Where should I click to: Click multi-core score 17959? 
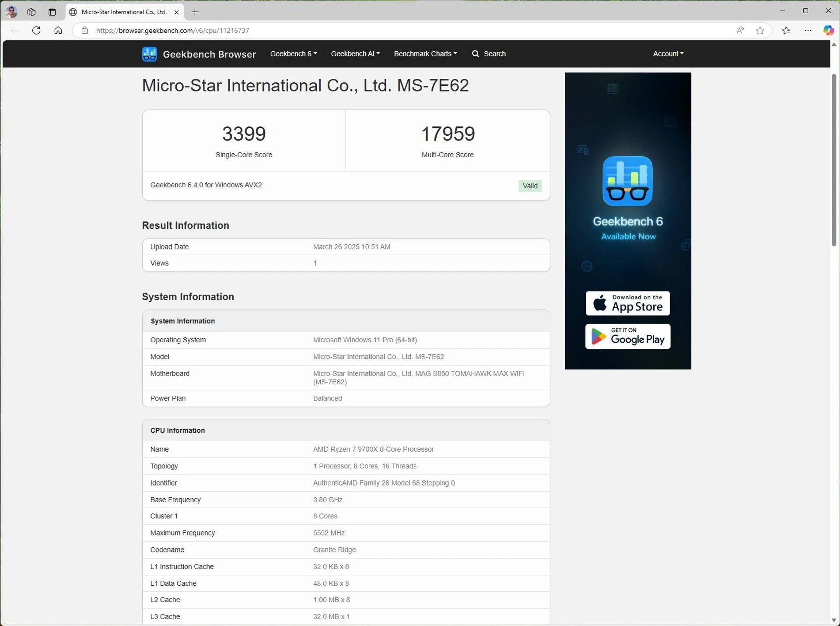click(448, 134)
